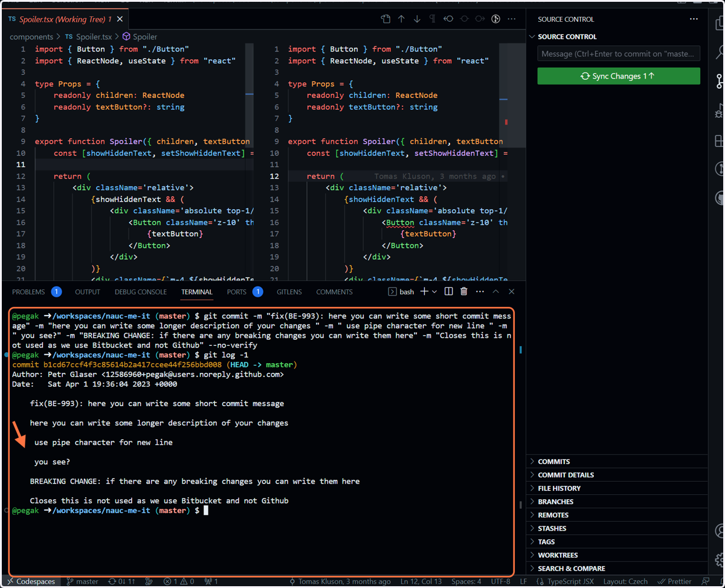Open GitHub view in activity bar
This screenshot has width=725, height=588.
pos(719,198)
